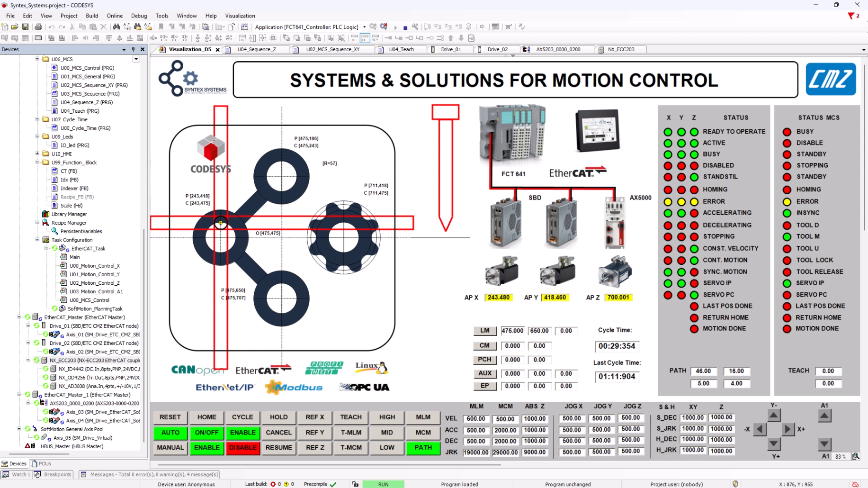Collapse the EtherCAT_Master (EtherCAT Master) tree node
Screen dimensions: 868x488
19,317
